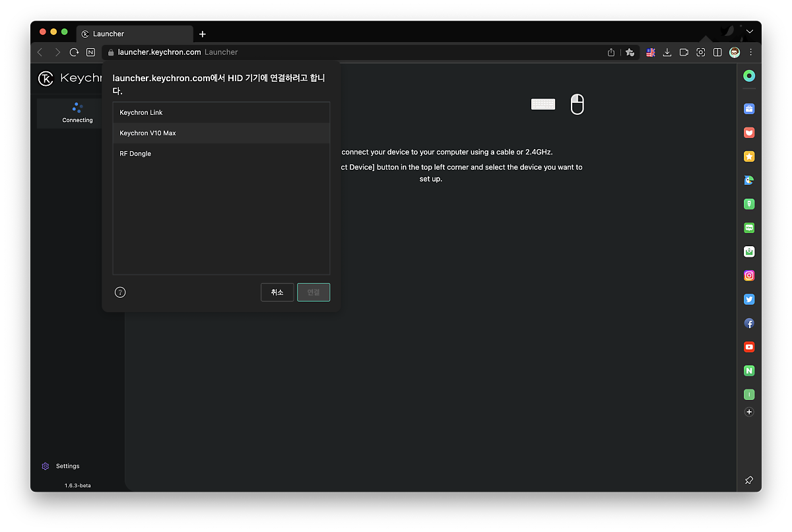Open the user profile avatar
The height and width of the screenshot is (532, 792).
735,52
